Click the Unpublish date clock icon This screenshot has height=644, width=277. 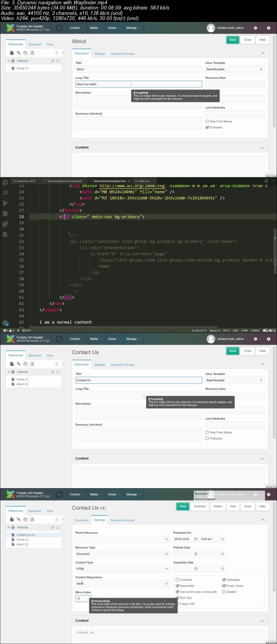pyautogui.click(x=222, y=569)
